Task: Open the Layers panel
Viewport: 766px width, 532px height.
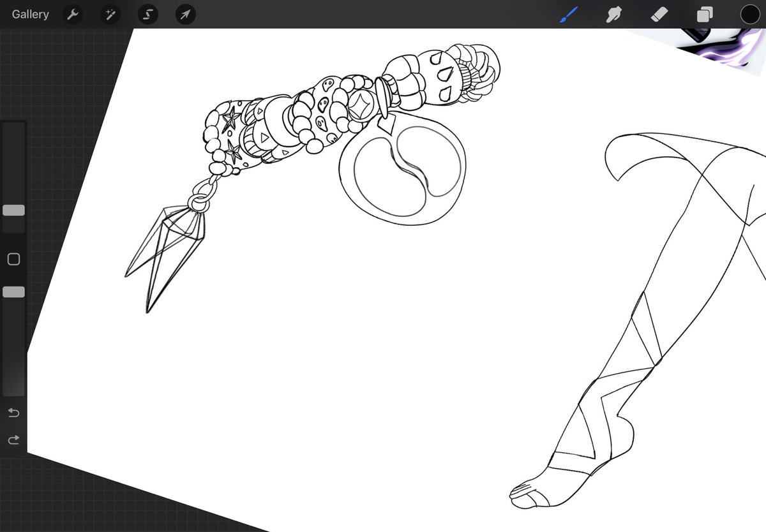Action: point(705,14)
